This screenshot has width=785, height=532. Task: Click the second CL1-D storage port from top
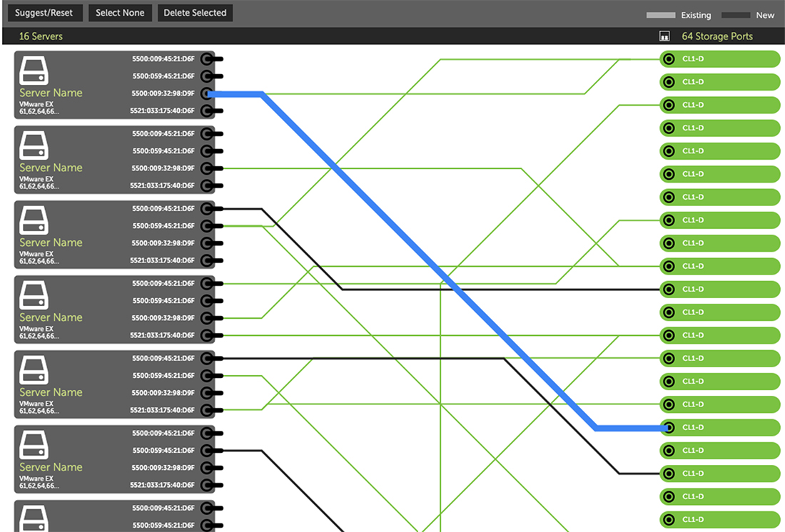coord(720,82)
